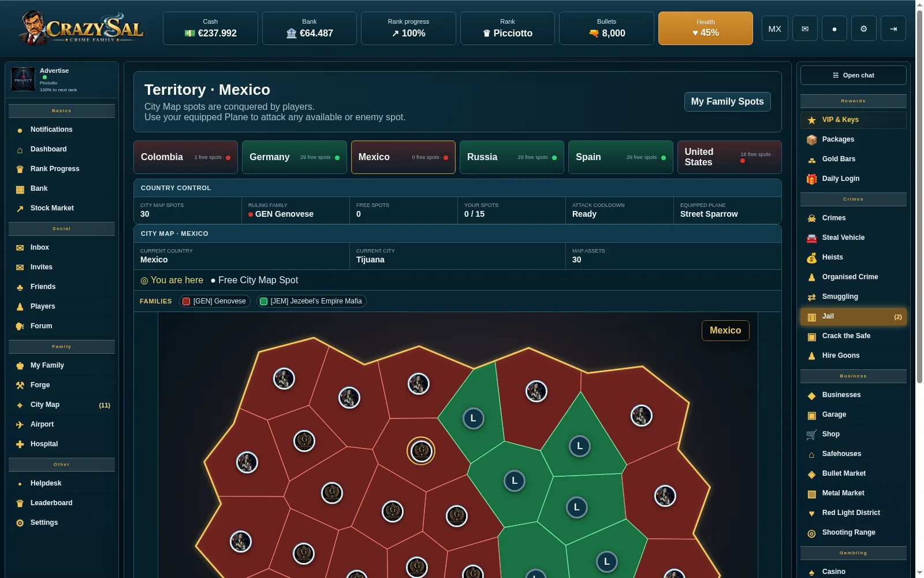Switch to Germany territory tab
Viewport: 924px width, 578px height.
pyautogui.click(x=295, y=157)
